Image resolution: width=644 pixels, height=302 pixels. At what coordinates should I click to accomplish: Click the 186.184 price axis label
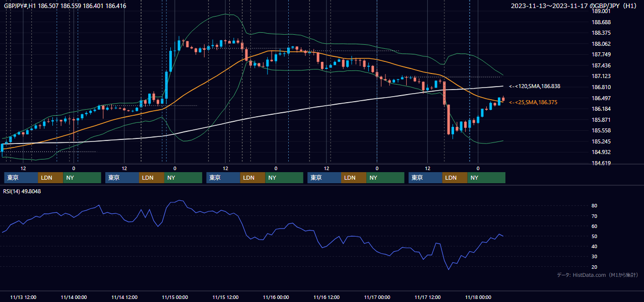[602, 109]
